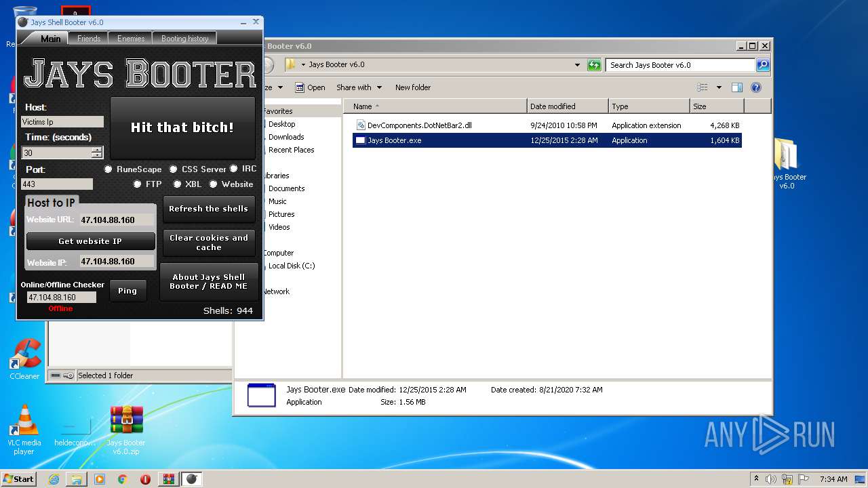Switch to WinRAR in the taskbar
868x488 pixels.
coord(168,479)
